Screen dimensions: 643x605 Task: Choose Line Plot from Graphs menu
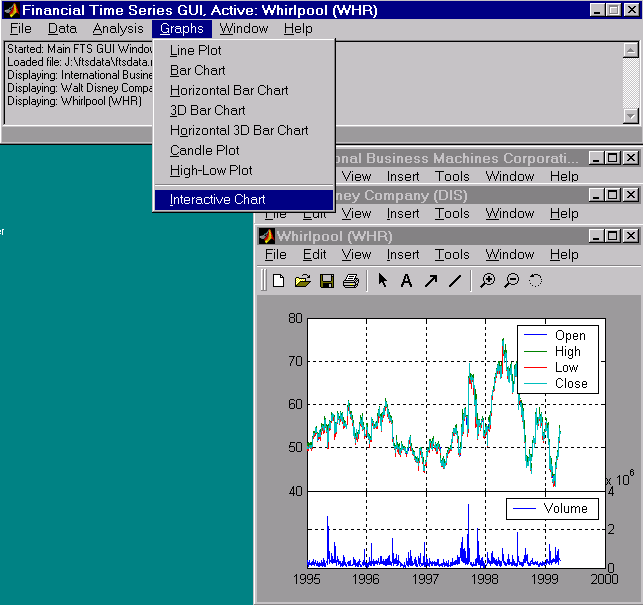tap(245, 50)
